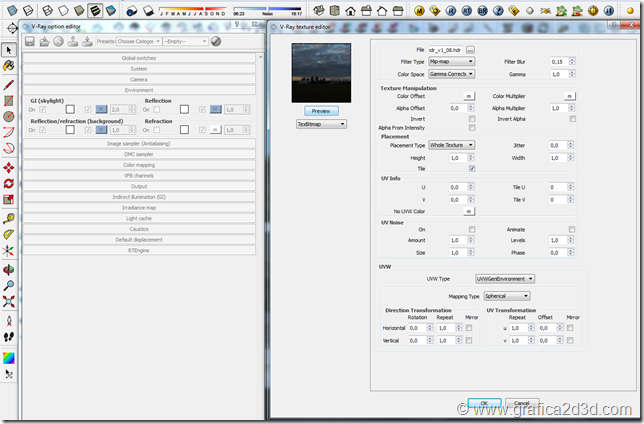Expand the Global switches rollout
The height and width of the screenshot is (424, 644).
pyautogui.click(x=139, y=58)
